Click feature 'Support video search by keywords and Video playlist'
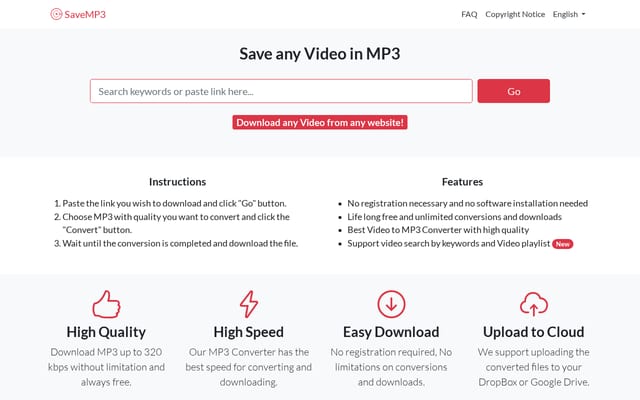The image size is (640, 400). tap(449, 244)
